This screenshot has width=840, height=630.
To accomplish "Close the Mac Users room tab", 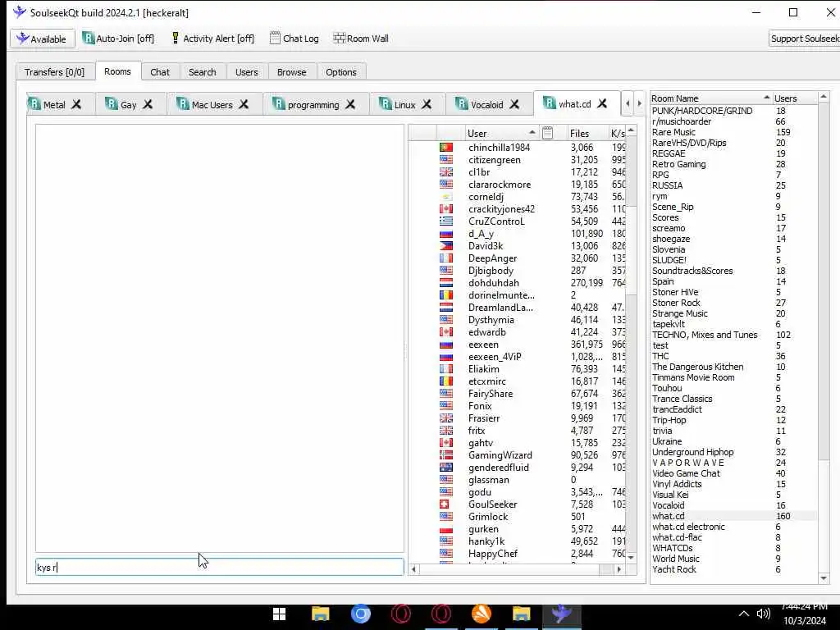I will point(244,104).
